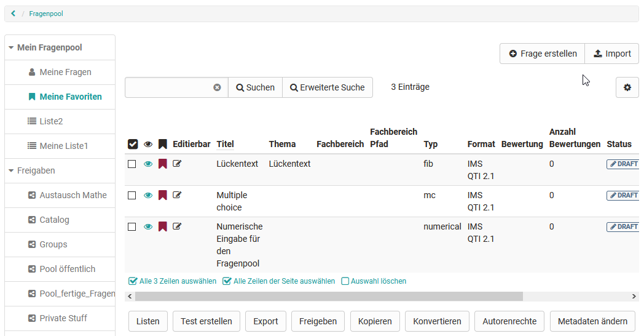Click into the search text field
644x336 pixels.
(169, 87)
